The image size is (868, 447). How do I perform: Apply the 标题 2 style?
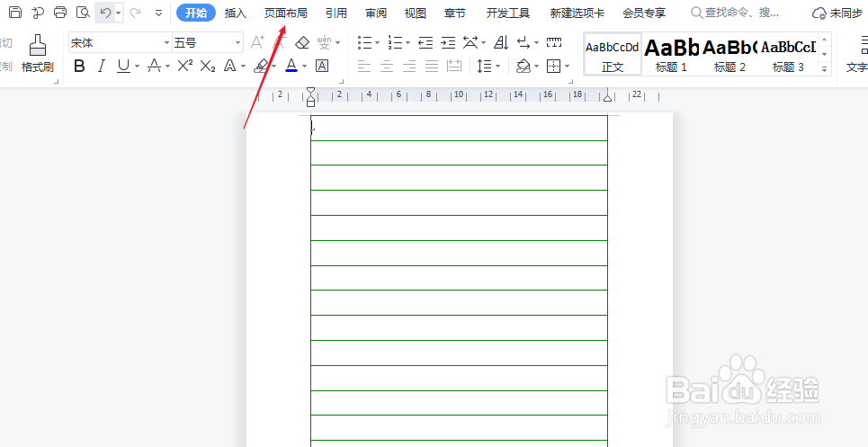[729, 54]
